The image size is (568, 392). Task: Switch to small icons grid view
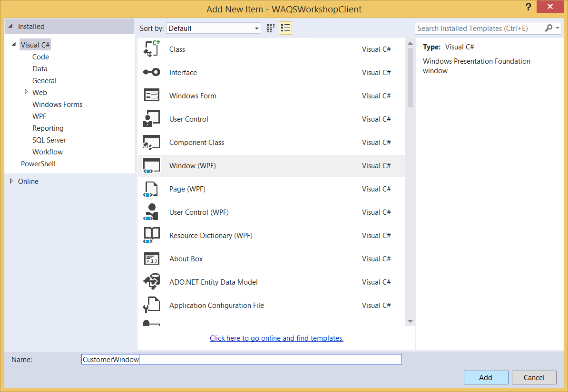(x=271, y=28)
